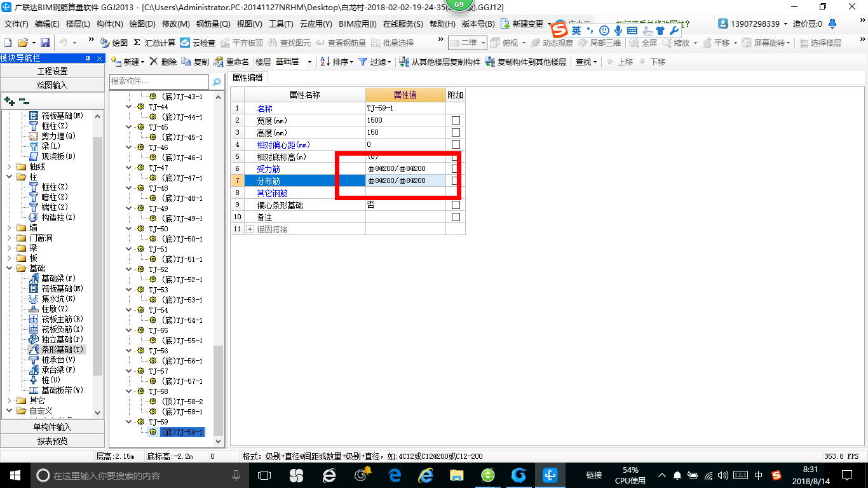Click 受力筋 property value cell
868x488 pixels.
405,169
